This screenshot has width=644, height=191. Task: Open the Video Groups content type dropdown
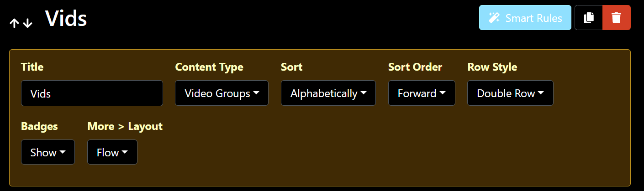222,93
